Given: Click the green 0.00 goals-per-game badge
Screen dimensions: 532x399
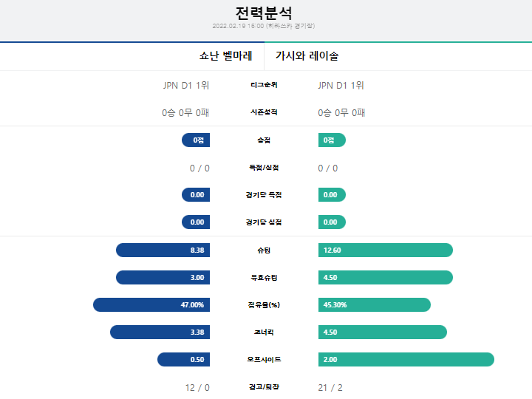Looking at the screenshot, I should click(x=332, y=195).
